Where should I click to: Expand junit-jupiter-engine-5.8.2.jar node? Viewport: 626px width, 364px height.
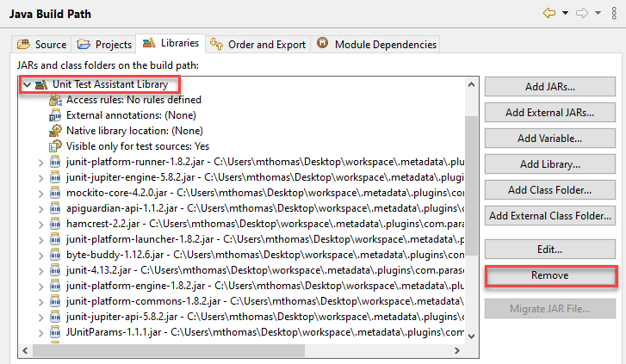point(40,178)
